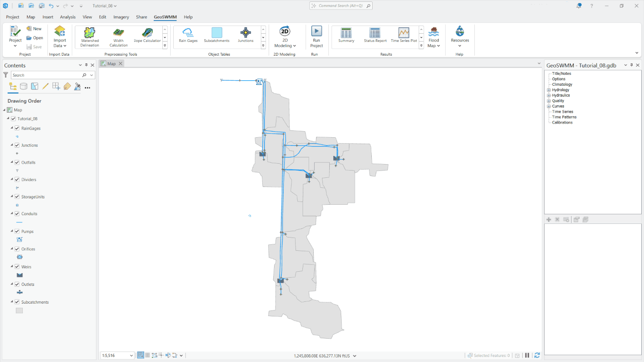Open the Summary results tool
The width and height of the screenshot is (644, 362).
click(346, 36)
